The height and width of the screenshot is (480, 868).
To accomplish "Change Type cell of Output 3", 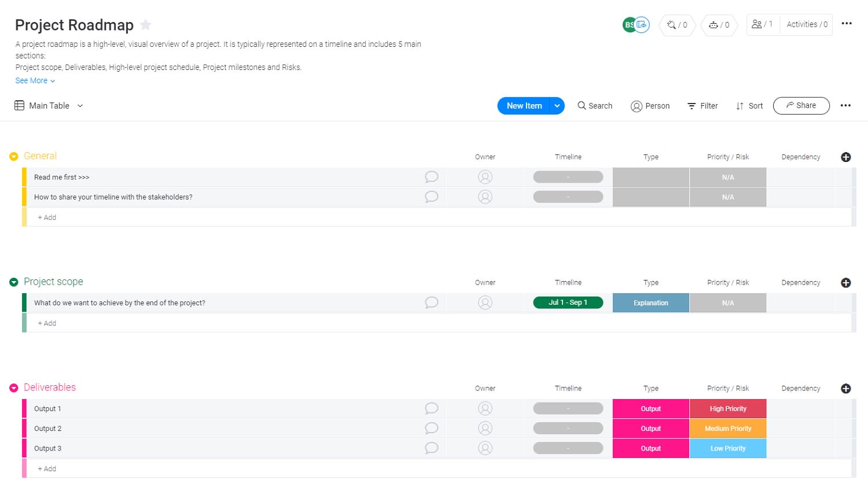I will click(651, 448).
